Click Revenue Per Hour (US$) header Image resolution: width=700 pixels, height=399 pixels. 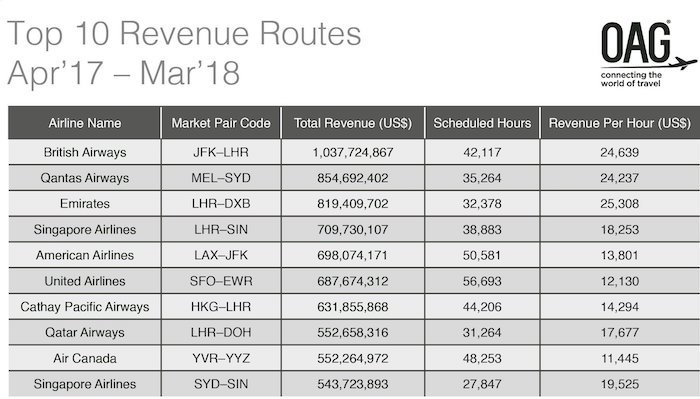point(620,123)
